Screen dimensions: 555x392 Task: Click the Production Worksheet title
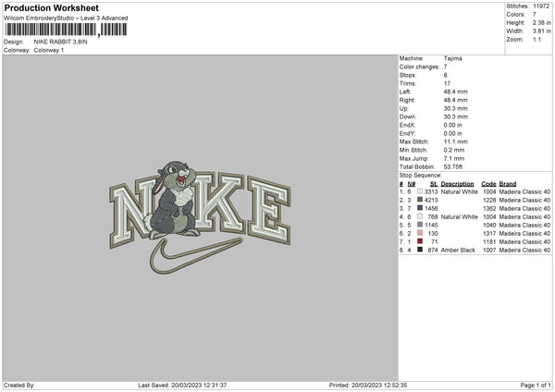[51, 7]
